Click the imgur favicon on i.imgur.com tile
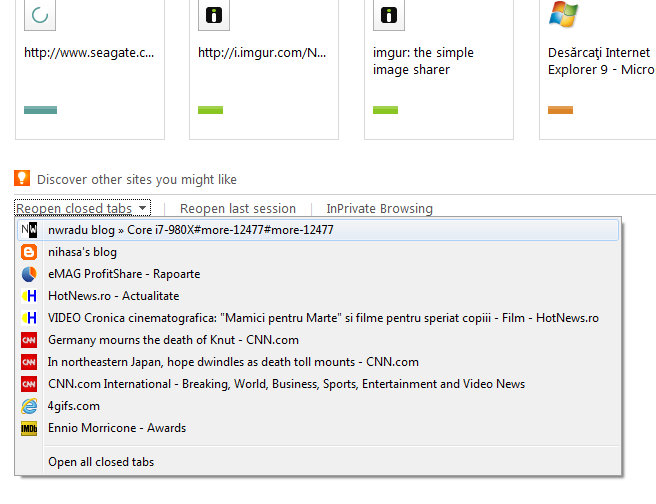Viewport: 656px width, 504px height. 214,15
